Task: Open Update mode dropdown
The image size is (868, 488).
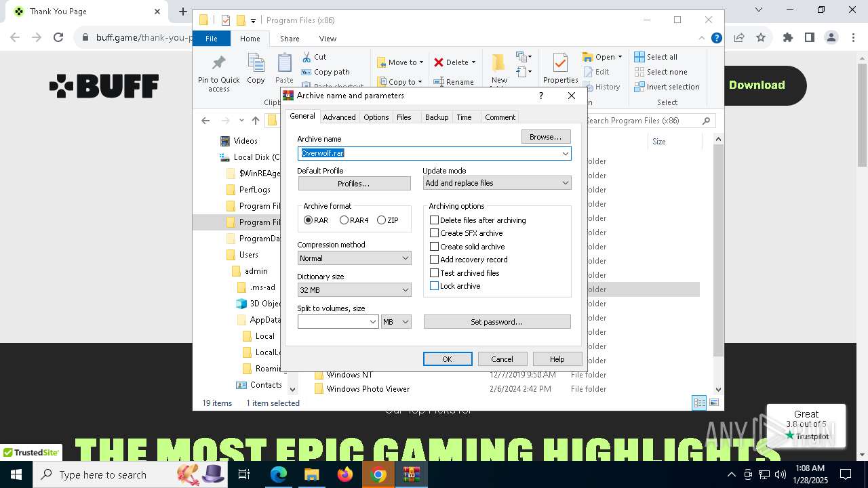Action: point(565,183)
